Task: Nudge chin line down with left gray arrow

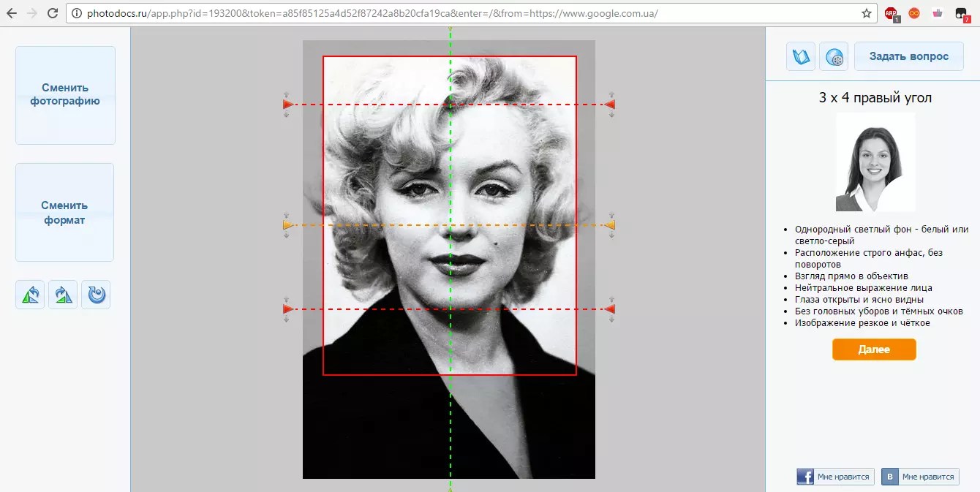Action: [287, 319]
